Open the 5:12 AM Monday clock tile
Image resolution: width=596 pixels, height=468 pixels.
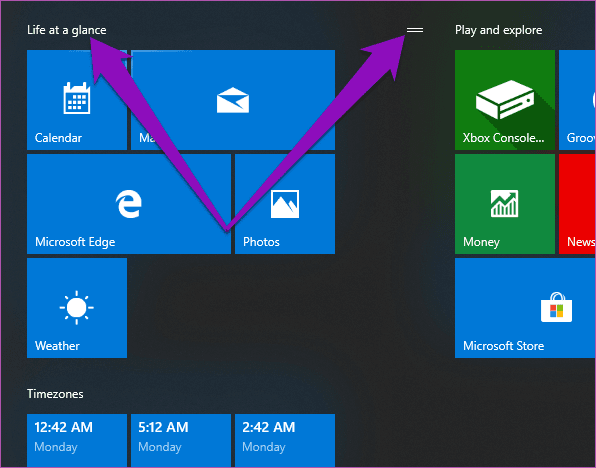coord(181,440)
